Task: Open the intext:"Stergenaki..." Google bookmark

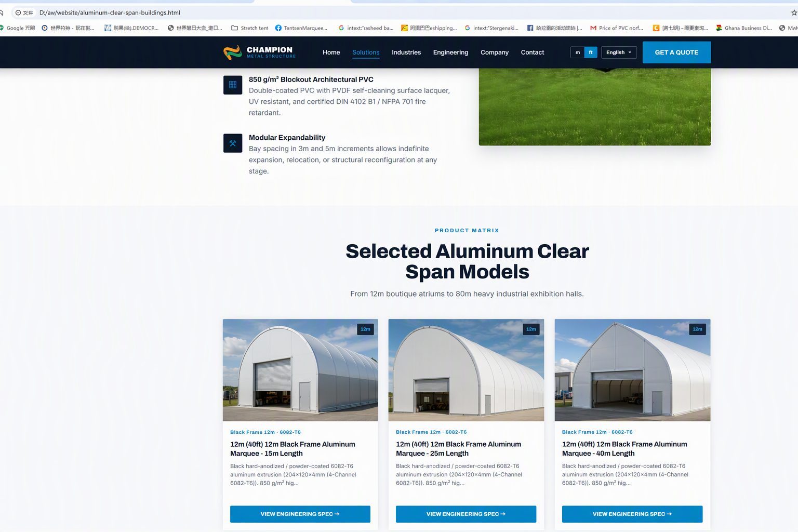Action: (x=491, y=28)
